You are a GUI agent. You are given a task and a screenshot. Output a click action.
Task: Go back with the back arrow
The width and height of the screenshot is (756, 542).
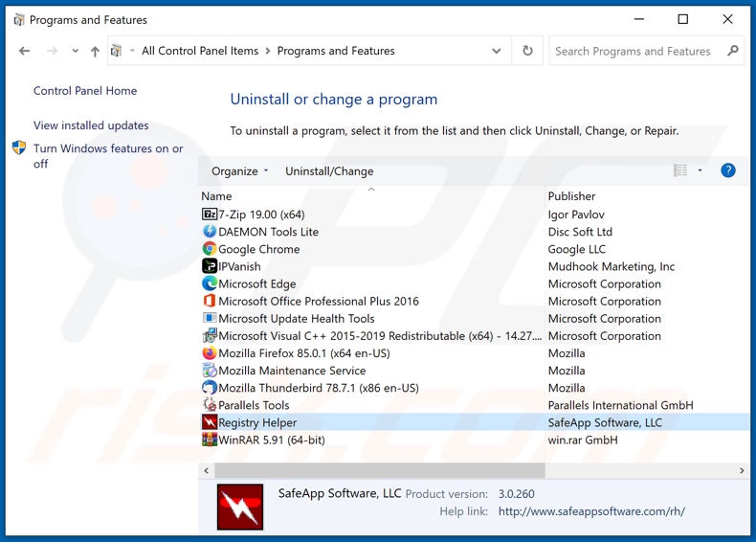(x=24, y=51)
